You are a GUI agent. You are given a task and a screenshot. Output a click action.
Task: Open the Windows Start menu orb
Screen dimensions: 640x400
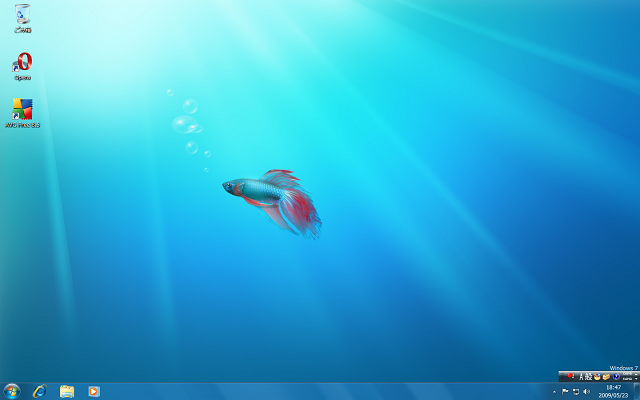click(11, 391)
